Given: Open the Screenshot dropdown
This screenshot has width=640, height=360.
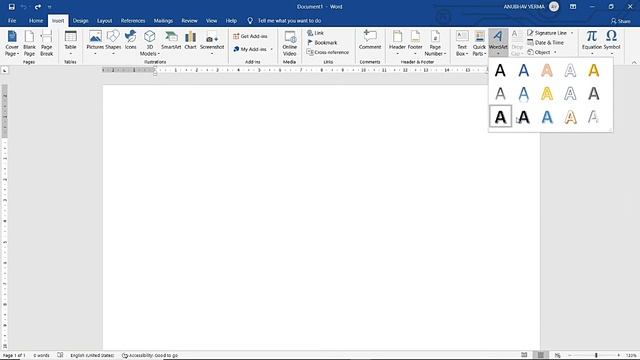Looking at the screenshot, I should [212, 43].
